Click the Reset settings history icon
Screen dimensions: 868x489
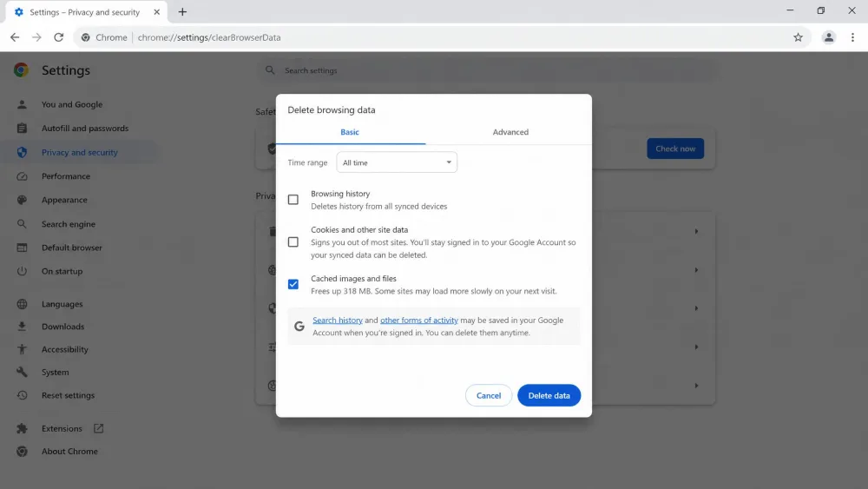click(x=22, y=395)
